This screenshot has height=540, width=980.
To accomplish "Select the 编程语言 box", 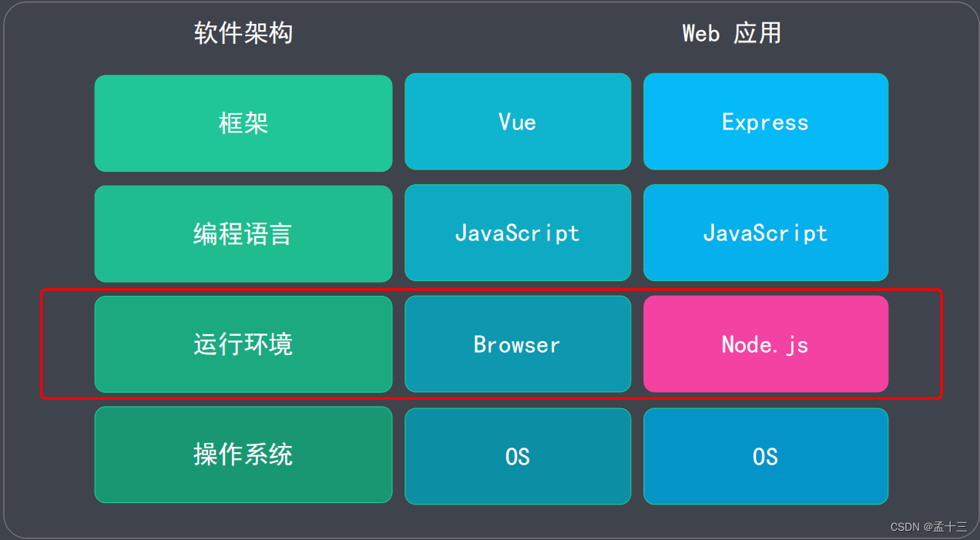I will pos(243,233).
